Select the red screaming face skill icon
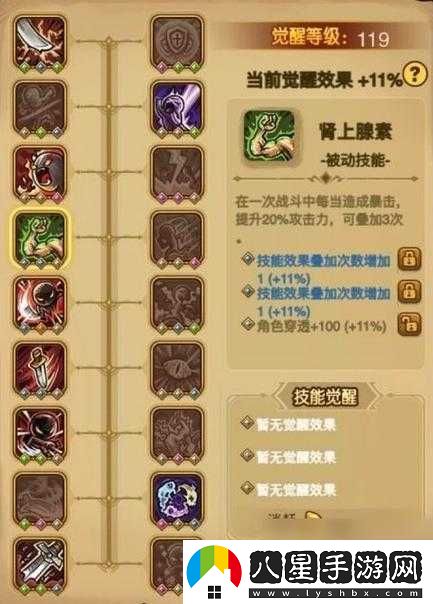The image size is (433, 604). (x=40, y=174)
